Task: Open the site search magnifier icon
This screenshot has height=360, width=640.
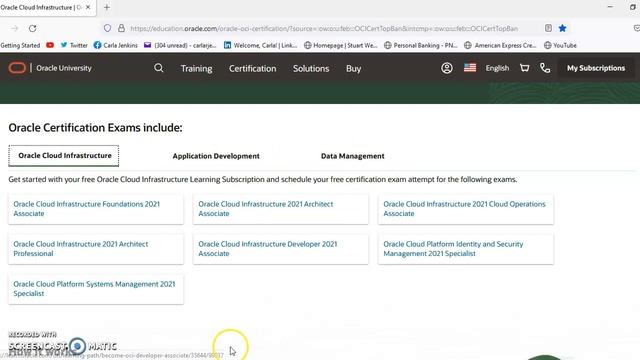Action: (159, 68)
